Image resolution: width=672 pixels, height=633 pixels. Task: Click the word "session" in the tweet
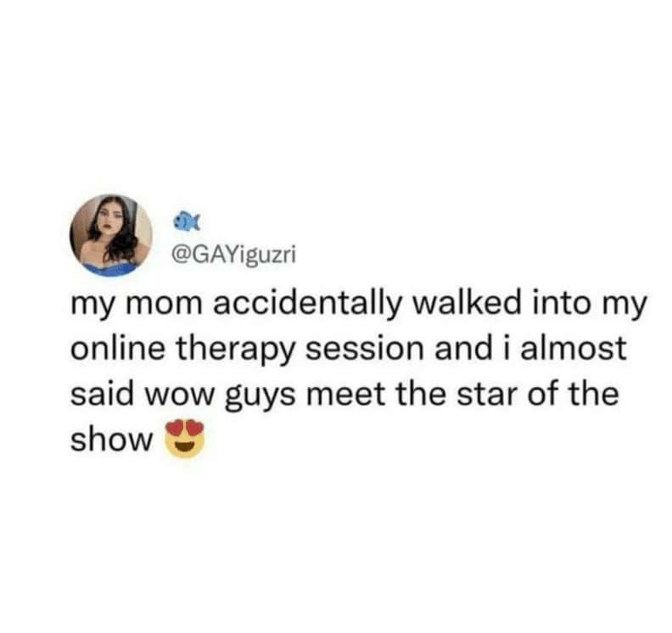[365, 350]
